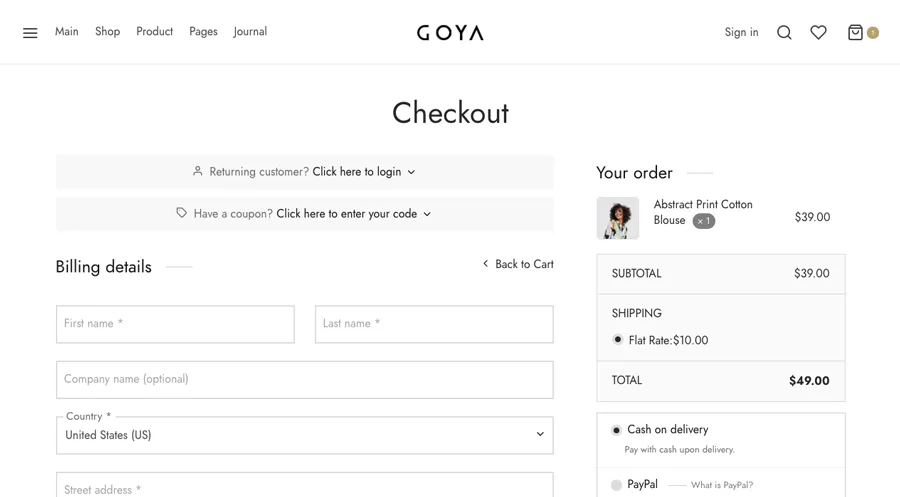
Task: Click the returning customer person icon
Action: [x=197, y=171]
